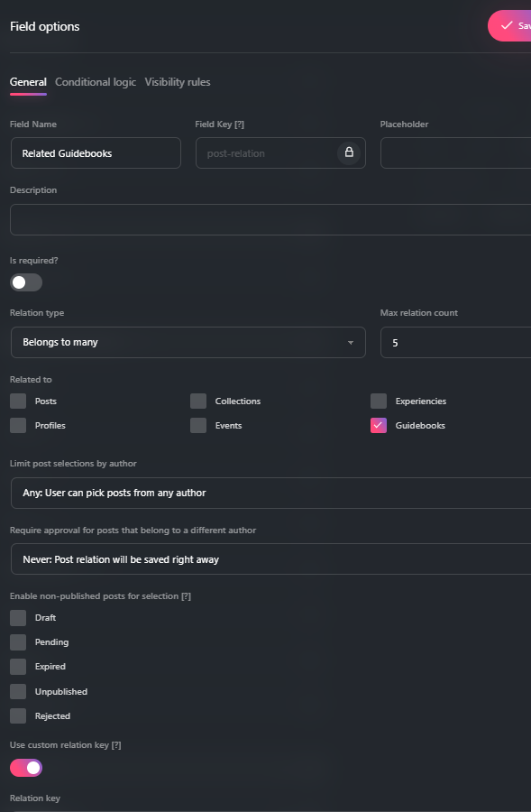Image resolution: width=531 pixels, height=812 pixels.
Task: Turn off the Use custom relation key toggle
Action: click(26, 768)
